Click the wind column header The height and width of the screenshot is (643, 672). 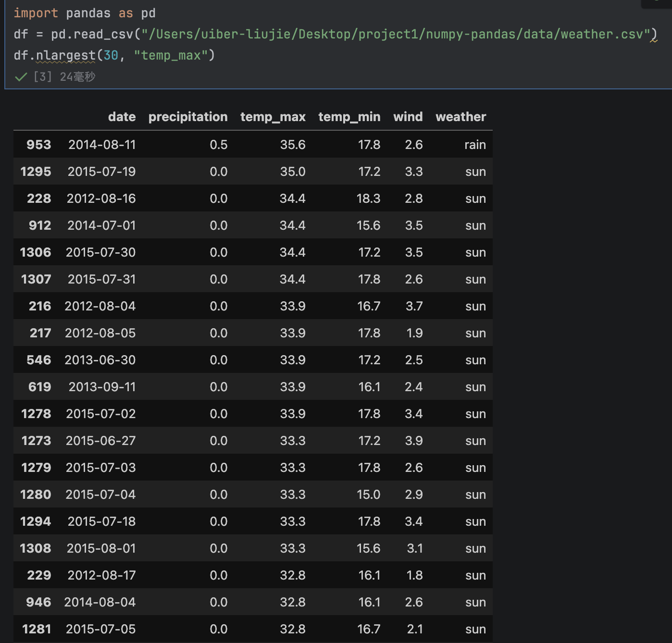(x=408, y=117)
